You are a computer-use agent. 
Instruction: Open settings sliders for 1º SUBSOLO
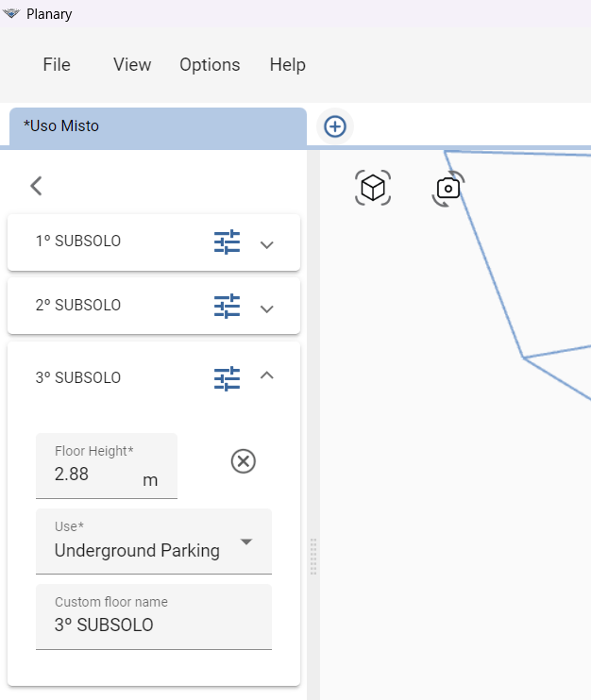click(x=227, y=242)
